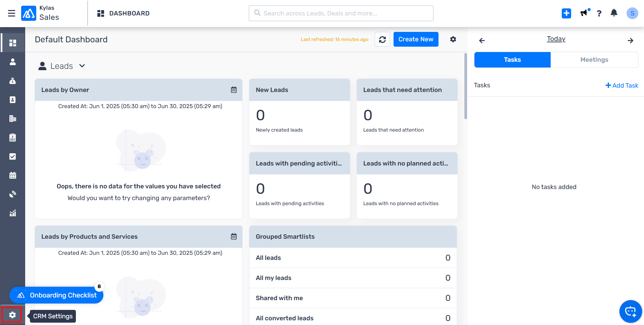Open the All leads smartlist row
Viewport: 644px width, 325px height.
click(x=353, y=258)
